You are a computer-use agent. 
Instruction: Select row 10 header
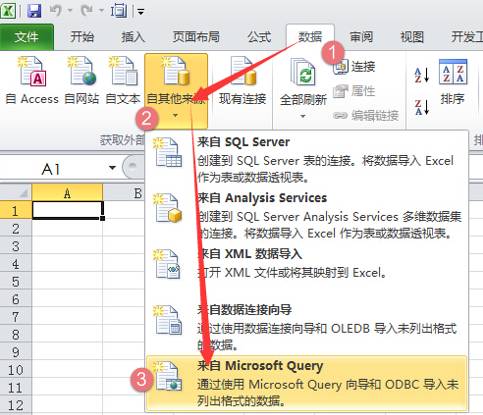point(16,369)
